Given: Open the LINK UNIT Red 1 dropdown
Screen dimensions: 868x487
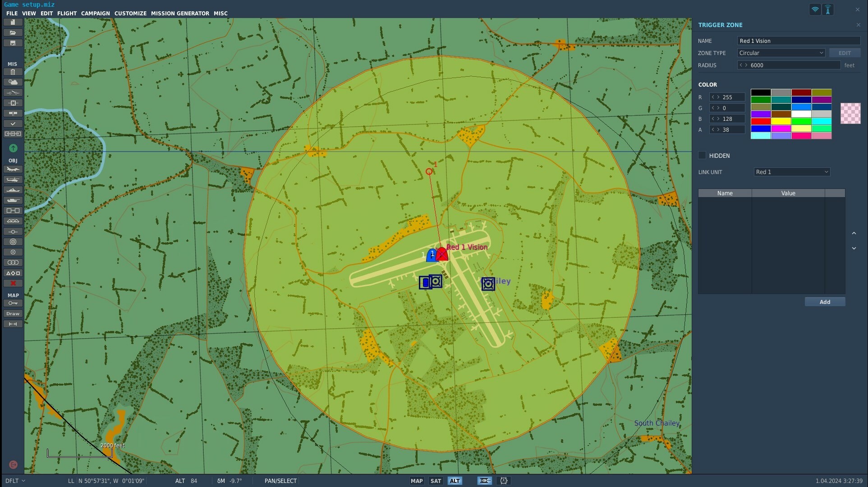Looking at the screenshot, I should pyautogui.click(x=792, y=172).
